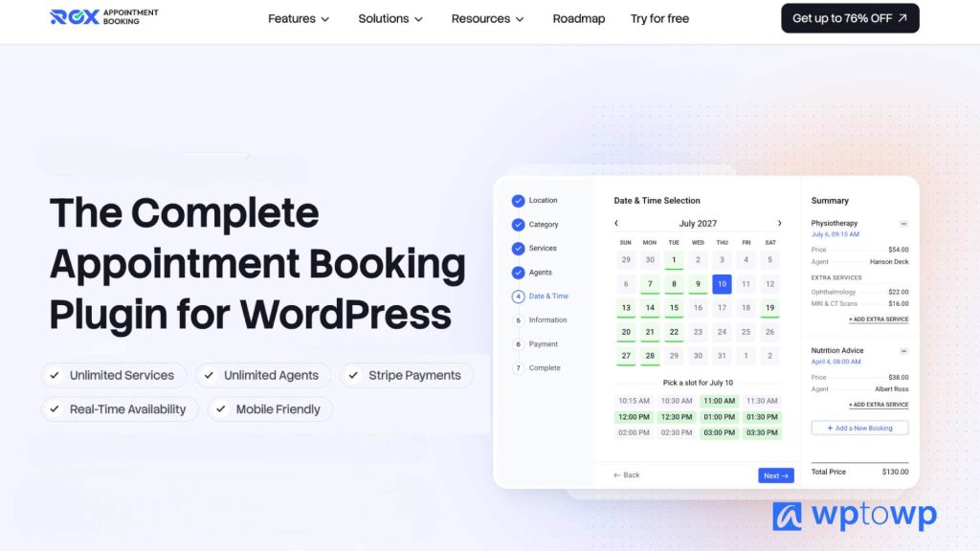Click the Category step check icon
980x551 pixels.
pos(518,224)
